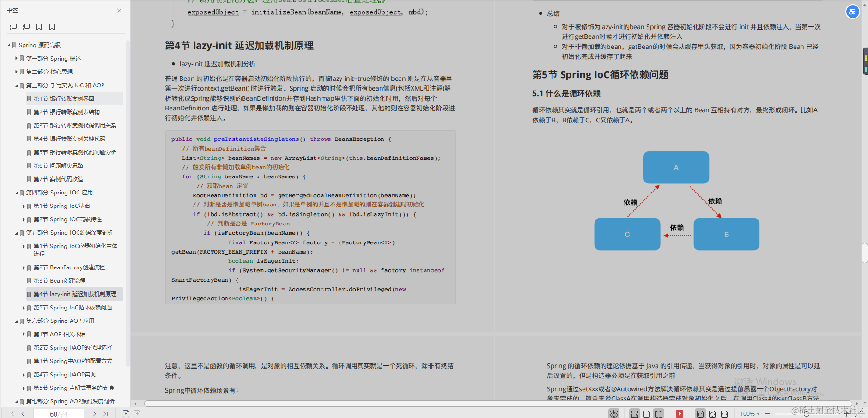The height and width of the screenshot is (418, 868).
Task: Switch to two-page view
Action: pos(659,414)
